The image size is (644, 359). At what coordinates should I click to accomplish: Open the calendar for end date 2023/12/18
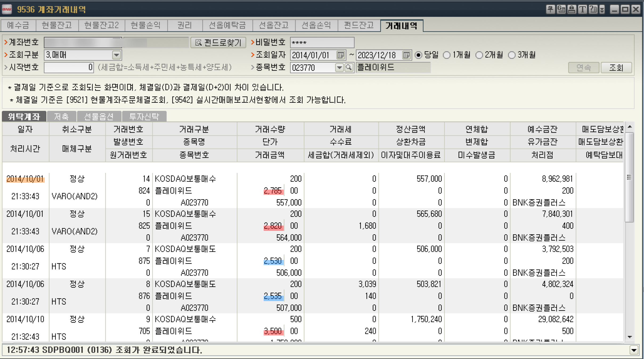(x=406, y=55)
